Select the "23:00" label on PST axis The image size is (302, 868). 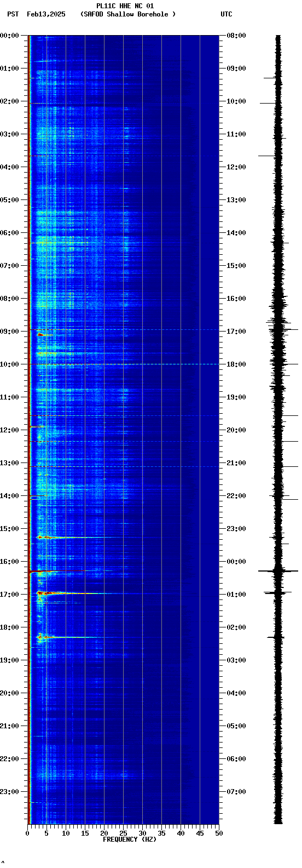click(9, 792)
